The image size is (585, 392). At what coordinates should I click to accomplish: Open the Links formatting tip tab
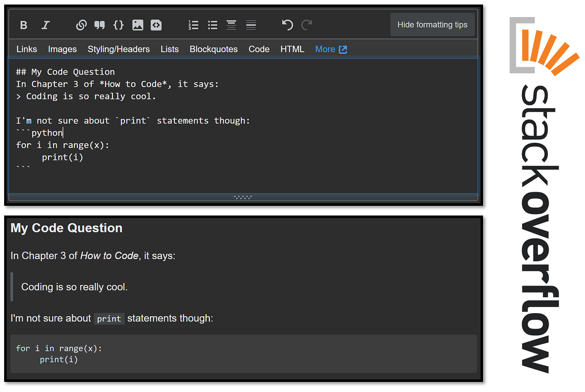(x=26, y=49)
